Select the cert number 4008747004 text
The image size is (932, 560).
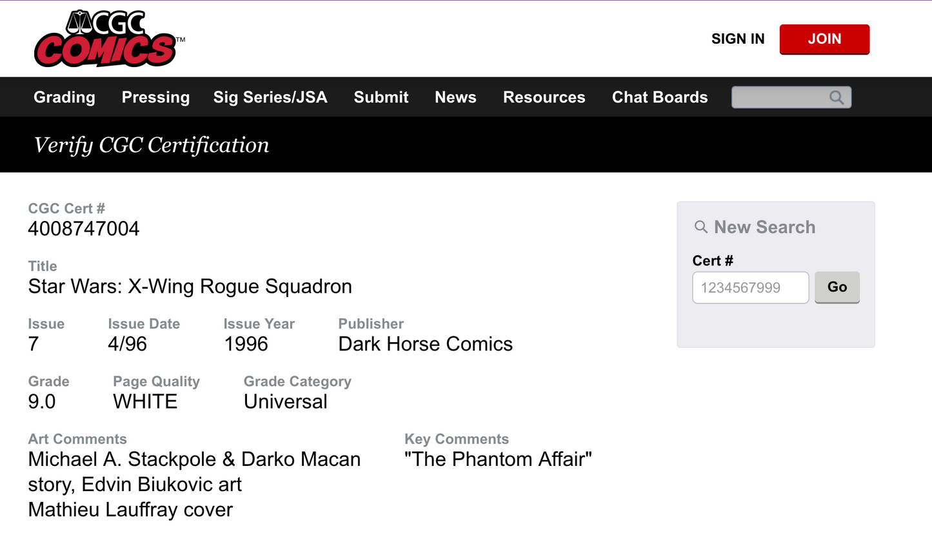coord(83,228)
